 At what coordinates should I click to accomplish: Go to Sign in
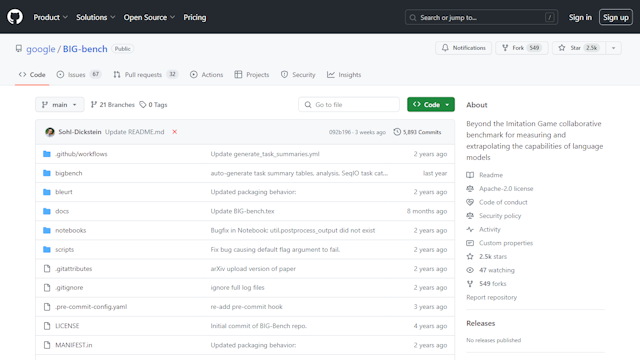pyautogui.click(x=580, y=17)
